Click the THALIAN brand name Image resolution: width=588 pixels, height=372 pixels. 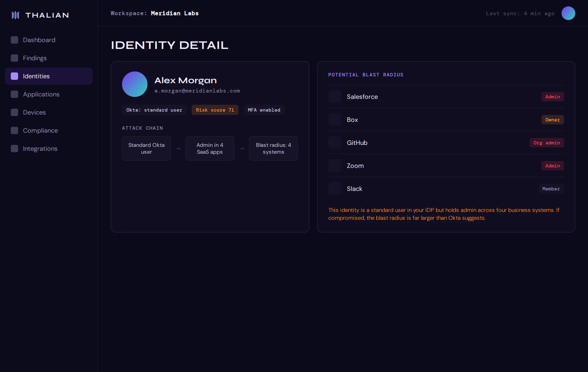(x=47, y=15)
